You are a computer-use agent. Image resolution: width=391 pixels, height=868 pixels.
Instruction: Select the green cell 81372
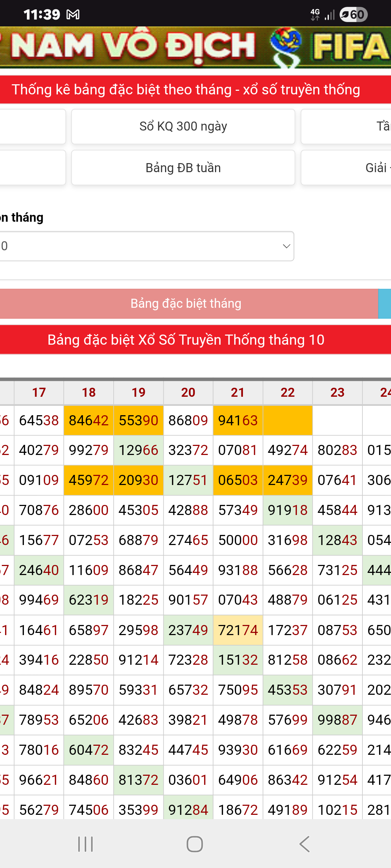pos(139,780)
